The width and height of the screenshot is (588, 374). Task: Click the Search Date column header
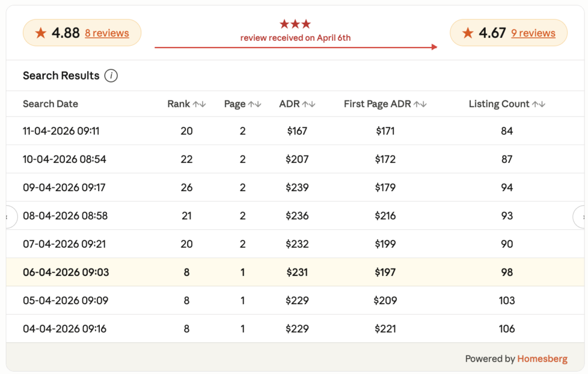(51, 104)
